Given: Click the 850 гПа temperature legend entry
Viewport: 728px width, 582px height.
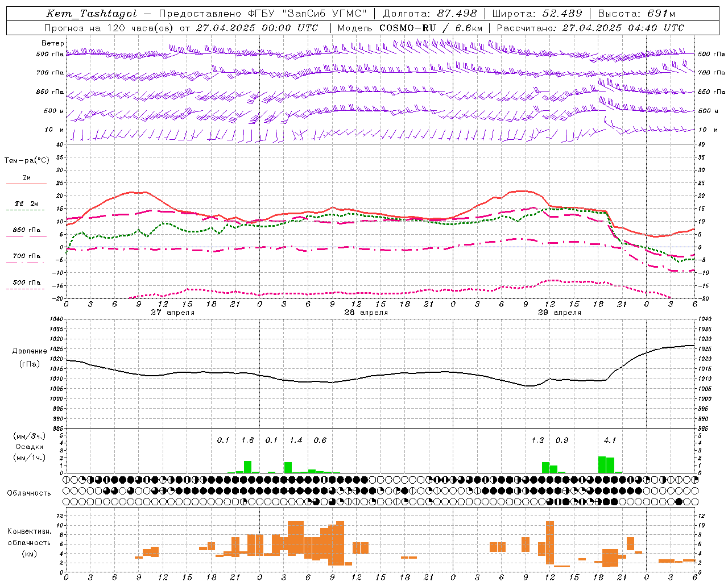Looking at the screenshot, I should [x=27, y=231].
